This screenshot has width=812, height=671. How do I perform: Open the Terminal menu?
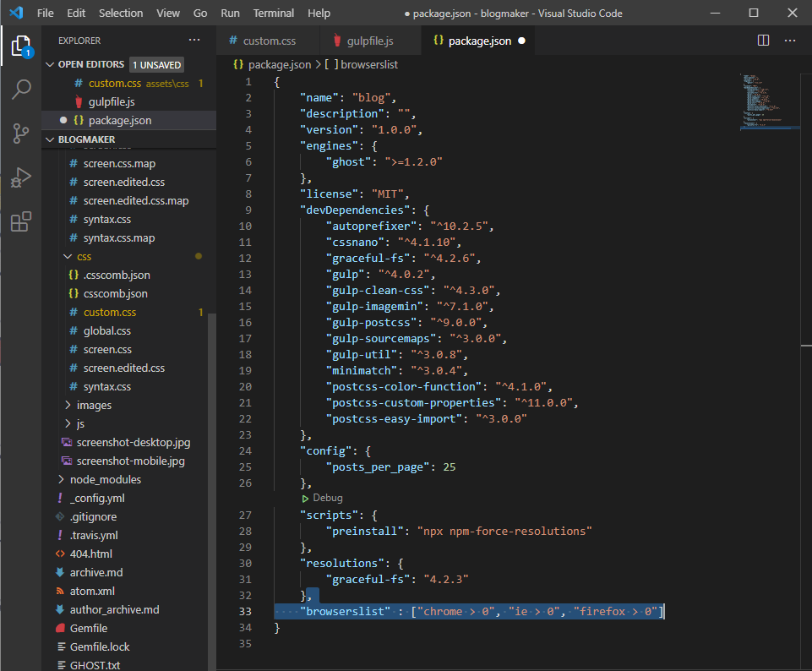(274, 13)
